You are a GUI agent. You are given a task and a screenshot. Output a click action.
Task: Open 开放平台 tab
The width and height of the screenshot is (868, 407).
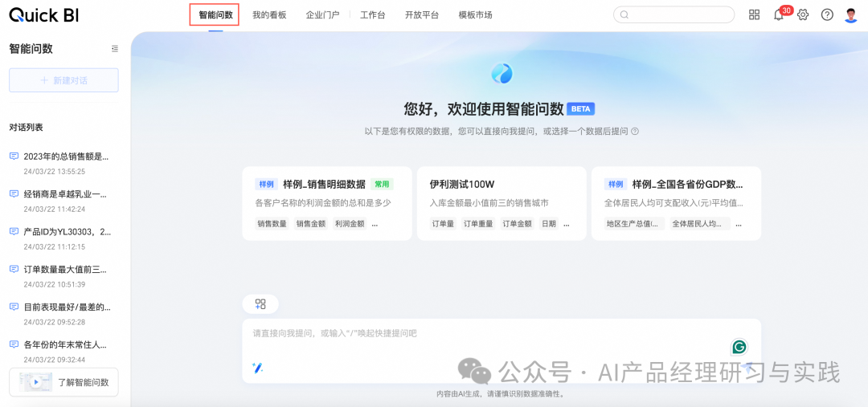click(422, 15)
